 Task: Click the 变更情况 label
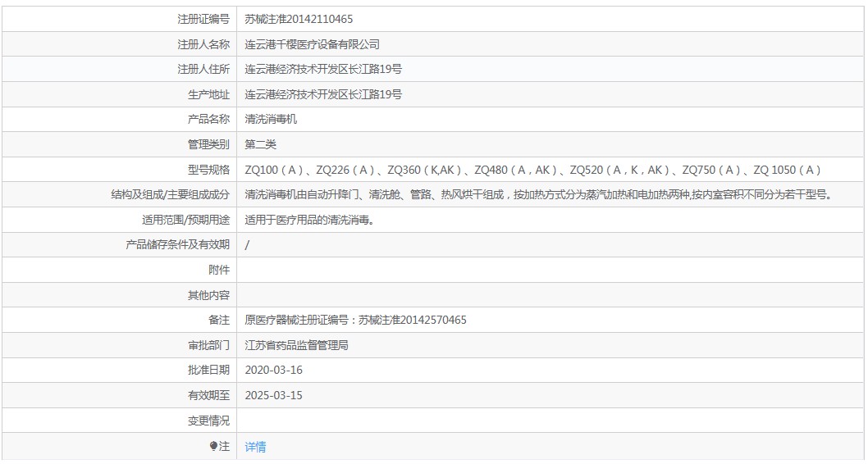(x=208, y=421)
